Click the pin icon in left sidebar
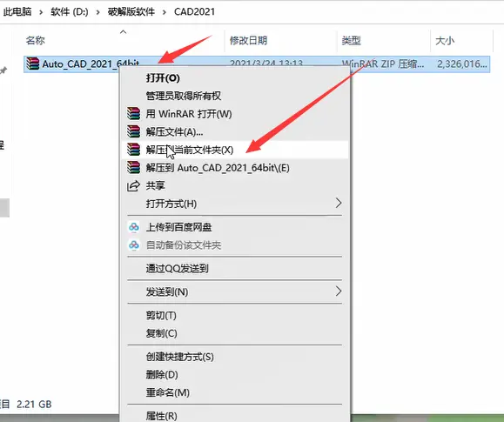The image size is (504, 422). tap(3, 70)
